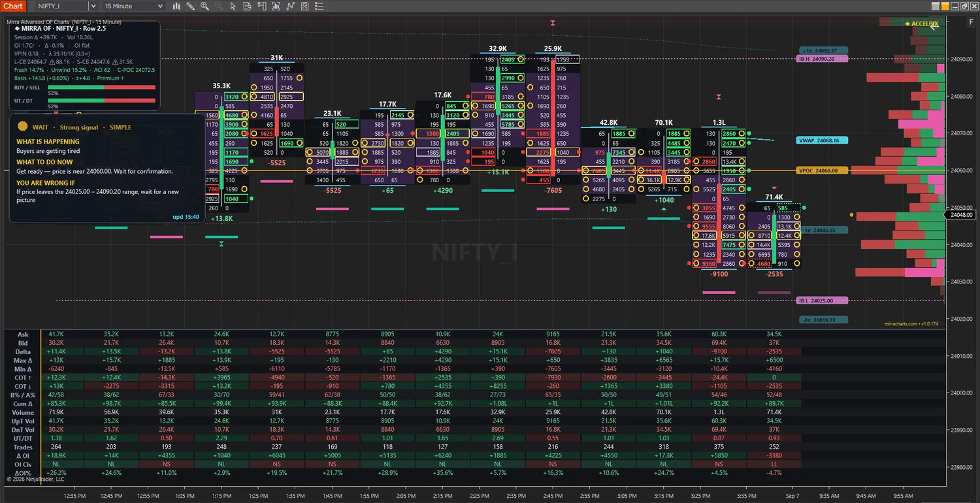Image resolution: width=980 pixels, height=503 pixels.
Task: Click the IB H 24090.20 level label
Action: pyautogui.click(x=823, y=59)
